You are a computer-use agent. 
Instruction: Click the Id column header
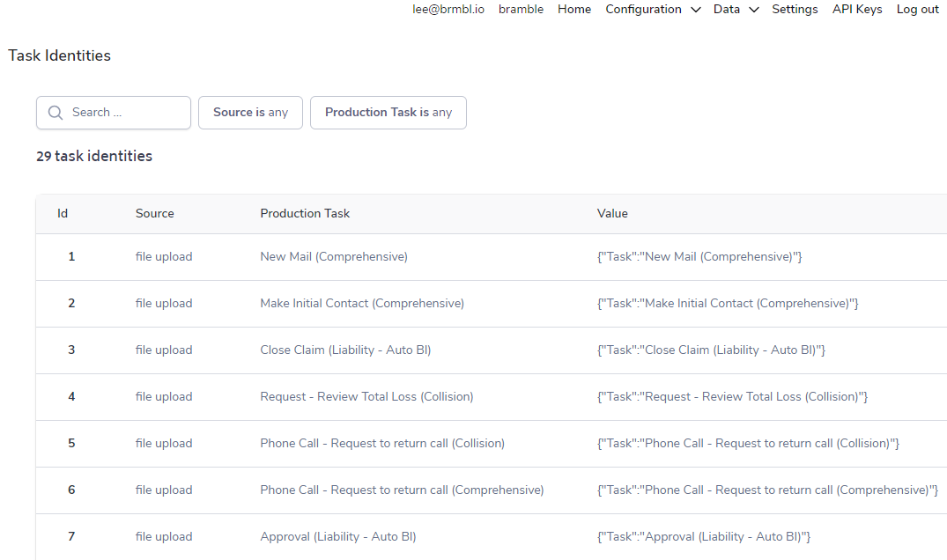[x=63, y=213]
